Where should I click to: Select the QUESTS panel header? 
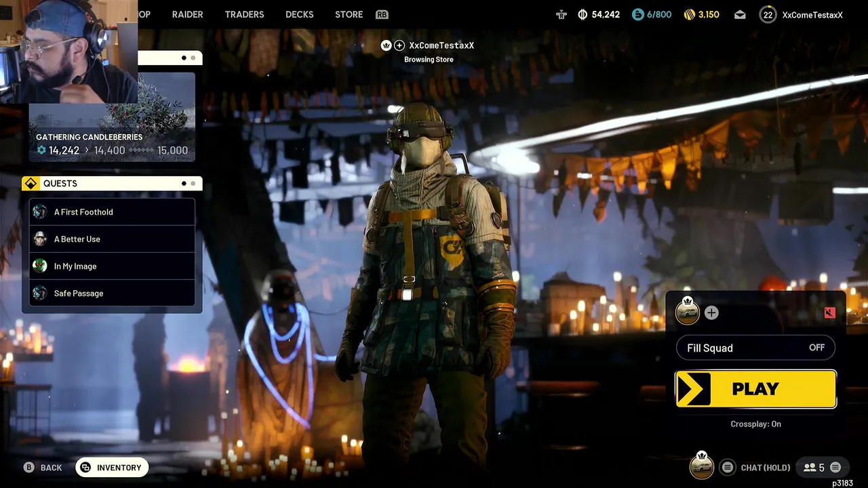tap(112, 184)
